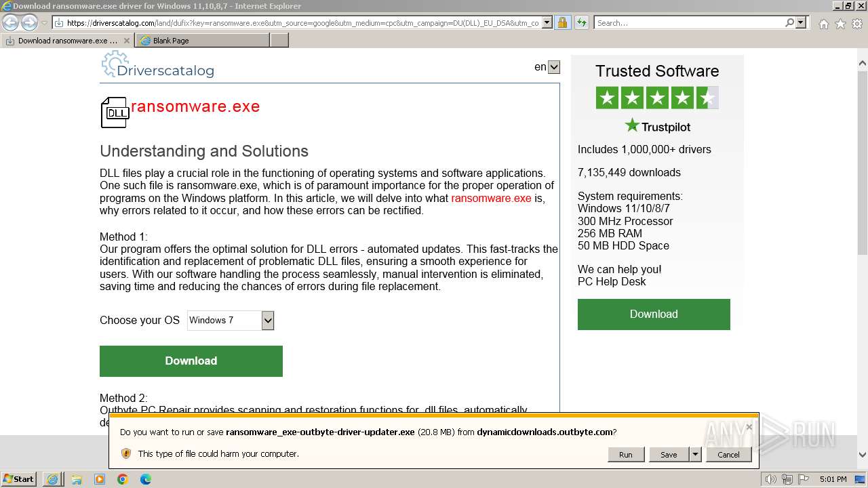The height and width of the screenshot is (488, 868).
Task: Click the Search input field
Action: [x=689, y=22]
